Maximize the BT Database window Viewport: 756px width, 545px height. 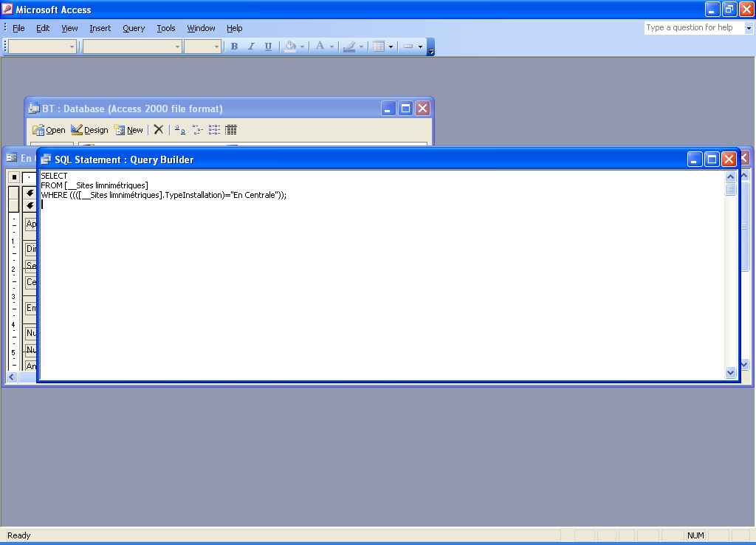click(405, 109)
